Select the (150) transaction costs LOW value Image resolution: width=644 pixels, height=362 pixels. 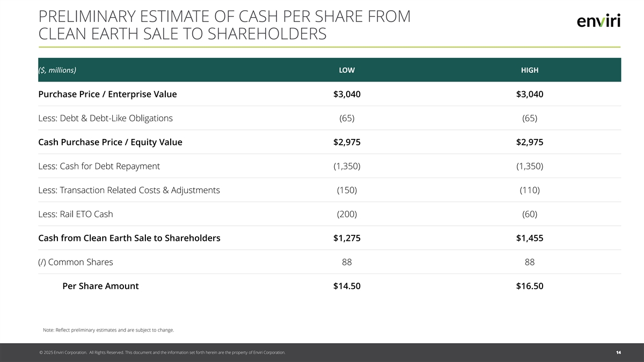click(x=347, y=190)
